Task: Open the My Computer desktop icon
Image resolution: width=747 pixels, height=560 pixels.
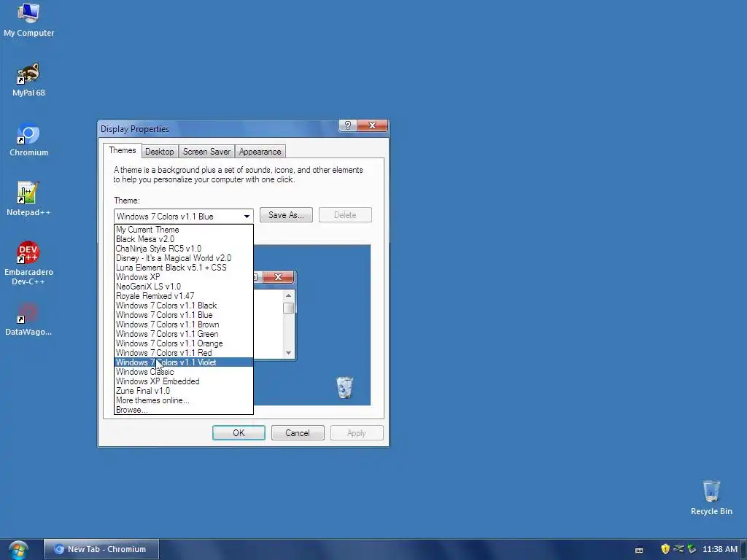Action: click(28, 20)
